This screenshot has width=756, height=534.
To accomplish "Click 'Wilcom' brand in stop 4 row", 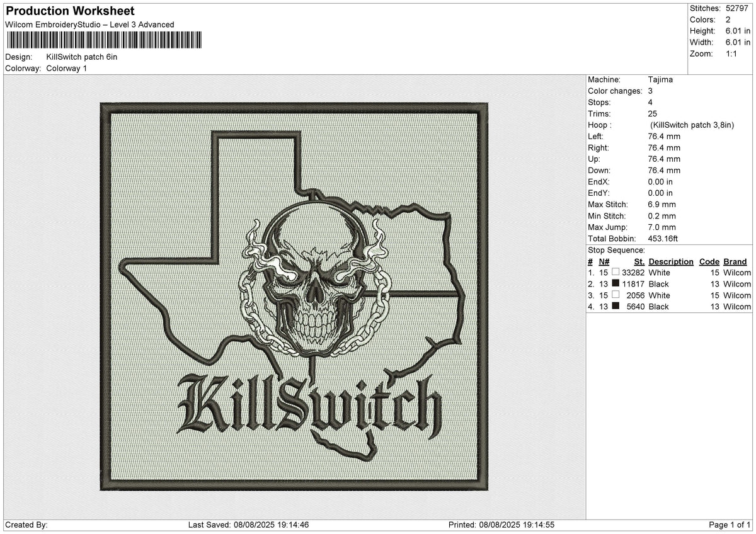I will pos(737,307).
